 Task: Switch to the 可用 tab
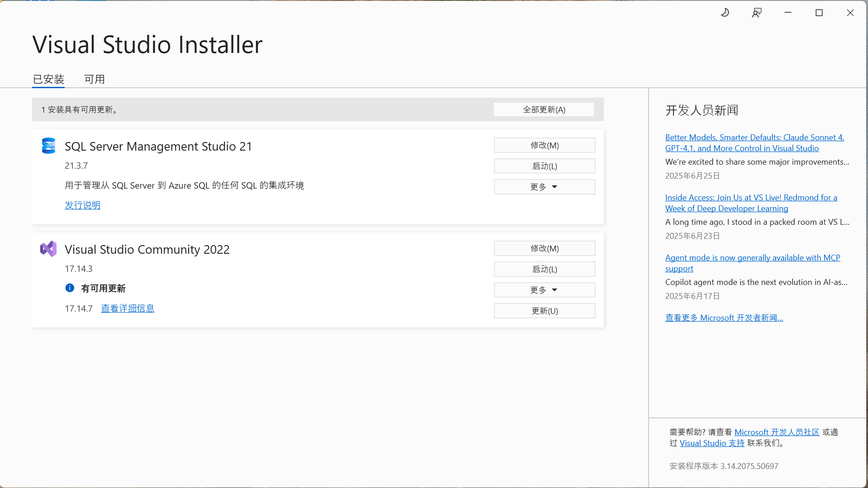coord(95,79)
